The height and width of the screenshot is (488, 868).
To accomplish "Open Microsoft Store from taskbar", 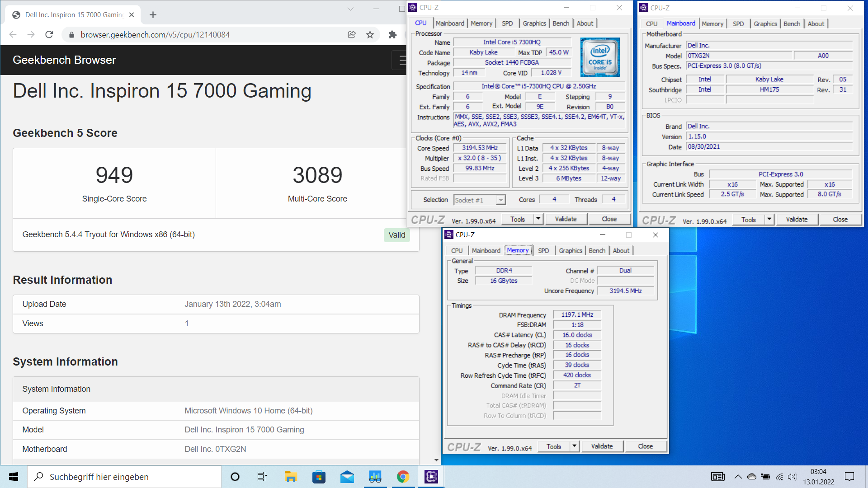I will tap(319, 477).
